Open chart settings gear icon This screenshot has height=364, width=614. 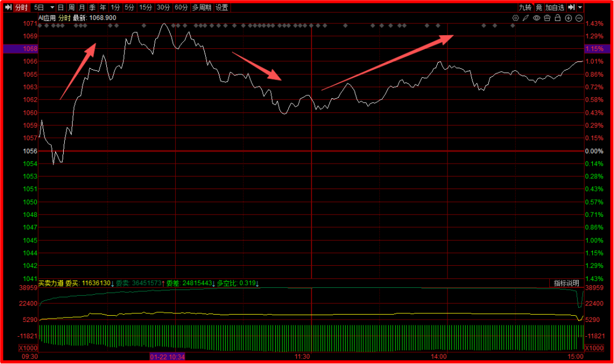(x=516, y=18)
